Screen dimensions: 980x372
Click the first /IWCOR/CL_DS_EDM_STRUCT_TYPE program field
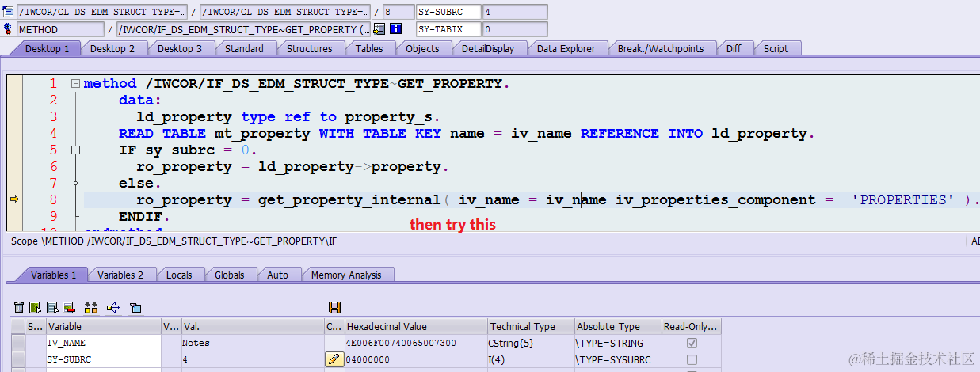[102, 12]
